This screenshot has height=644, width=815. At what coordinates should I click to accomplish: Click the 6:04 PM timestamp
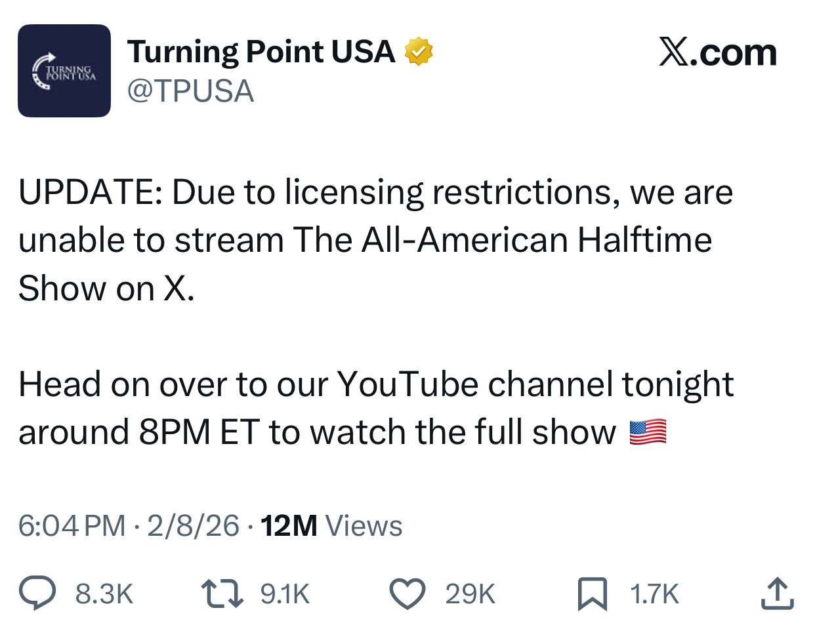[x=72, y=526]
